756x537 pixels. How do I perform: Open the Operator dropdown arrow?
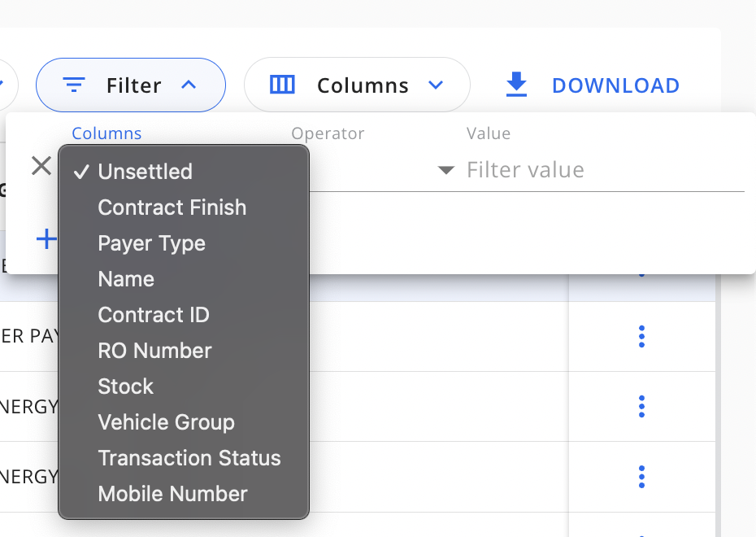(x=445, y=170)
